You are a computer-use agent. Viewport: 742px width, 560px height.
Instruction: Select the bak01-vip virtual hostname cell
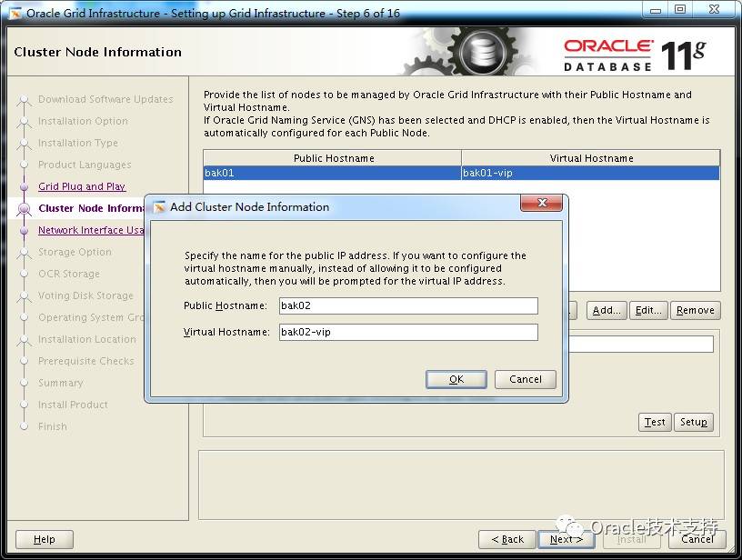point(590,173)
